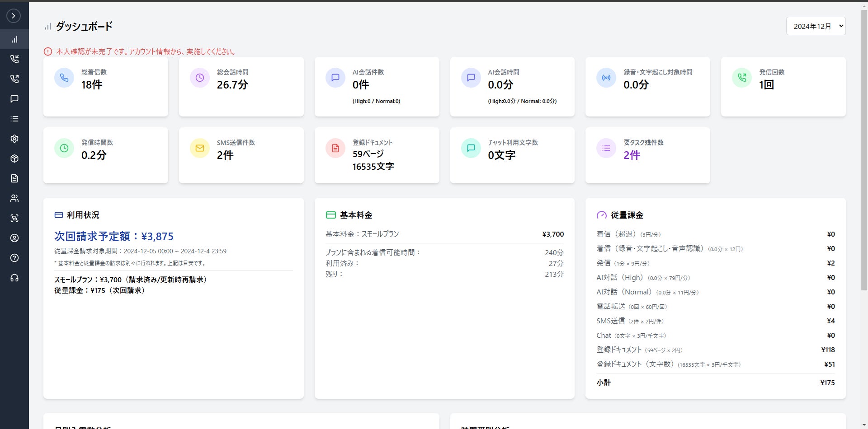
Task: Select the 27分 used time value
Action: tap(556, 263)
